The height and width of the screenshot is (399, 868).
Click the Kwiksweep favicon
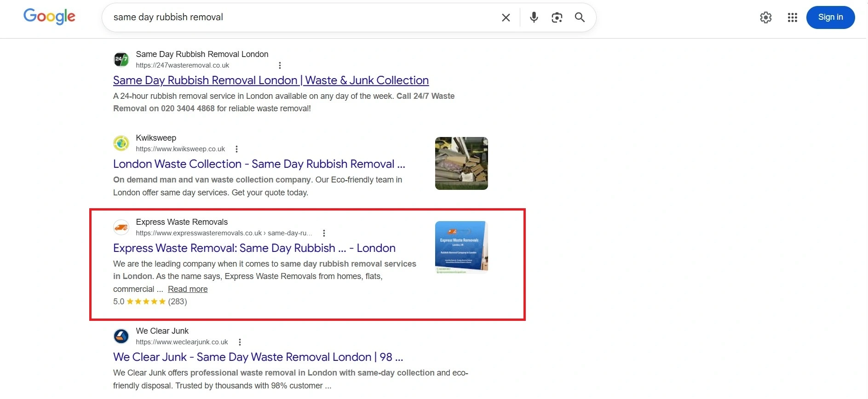121,143
